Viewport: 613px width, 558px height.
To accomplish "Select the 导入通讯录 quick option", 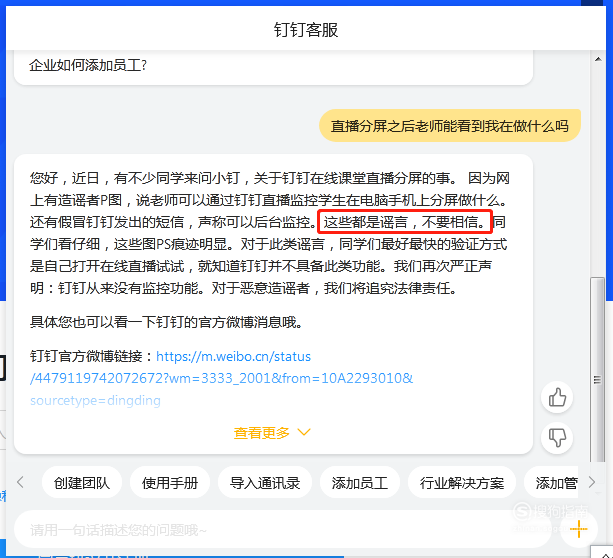I will 265,483.
